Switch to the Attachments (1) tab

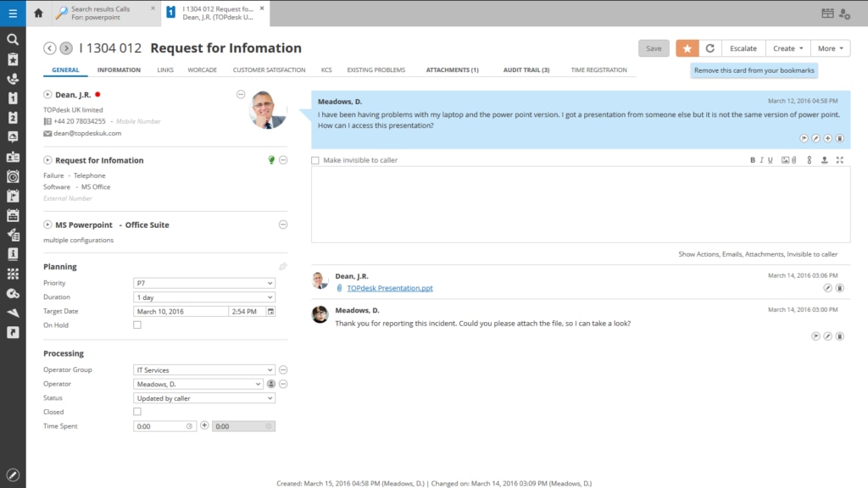pos(453,69)
